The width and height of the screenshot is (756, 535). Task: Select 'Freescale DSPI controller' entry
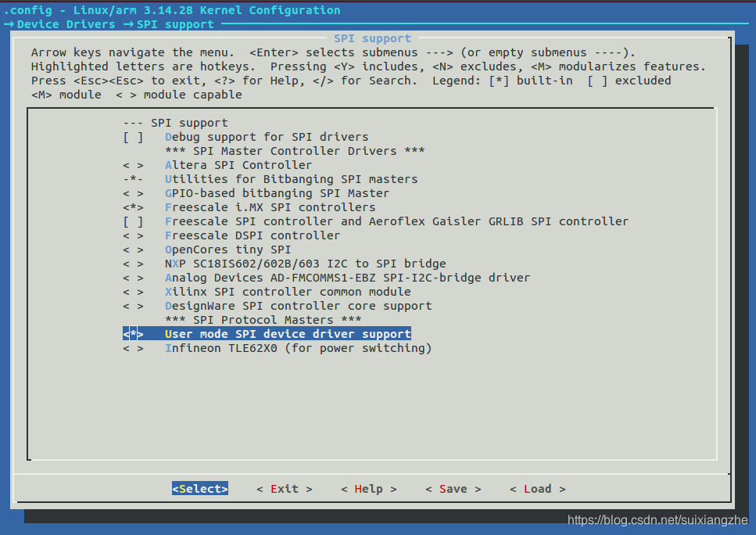pos(253,236)
